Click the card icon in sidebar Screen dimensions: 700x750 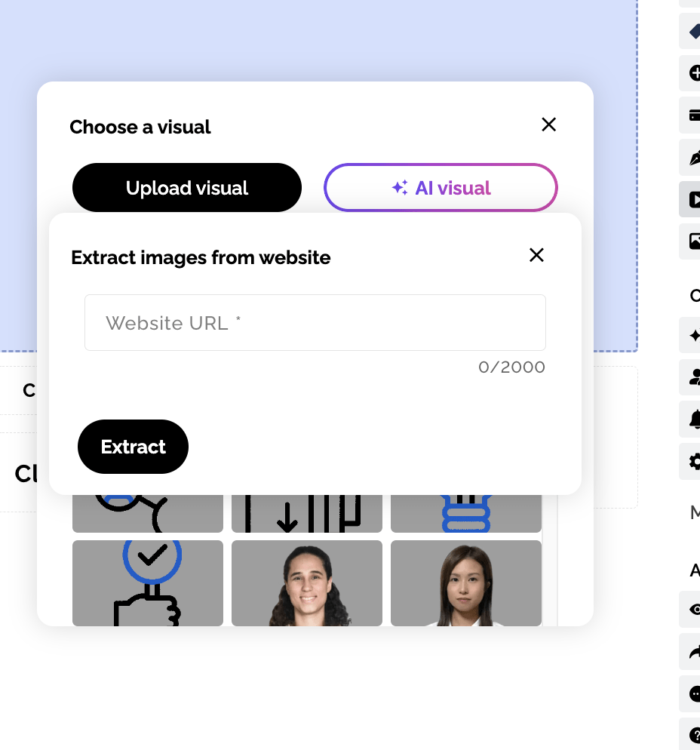click(x=692, y=115)
